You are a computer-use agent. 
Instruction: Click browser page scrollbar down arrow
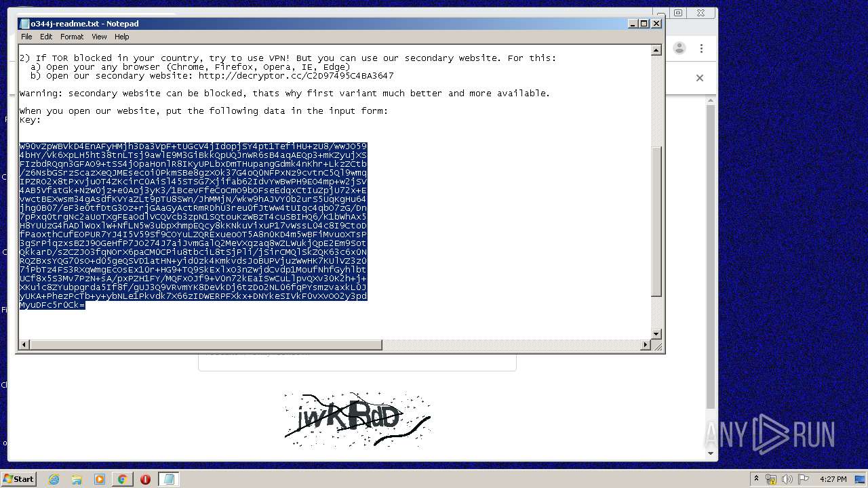coord(711,453)
